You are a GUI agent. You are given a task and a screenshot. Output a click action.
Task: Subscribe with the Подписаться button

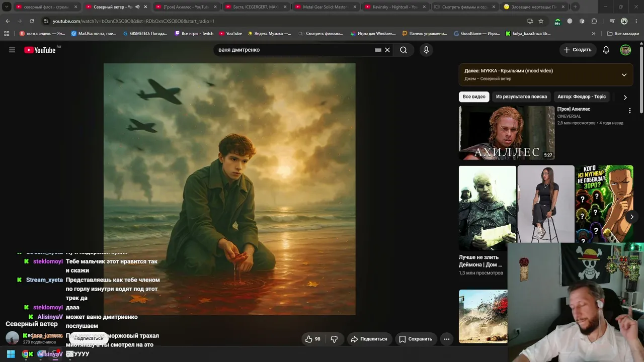click(x=89, y=338)
